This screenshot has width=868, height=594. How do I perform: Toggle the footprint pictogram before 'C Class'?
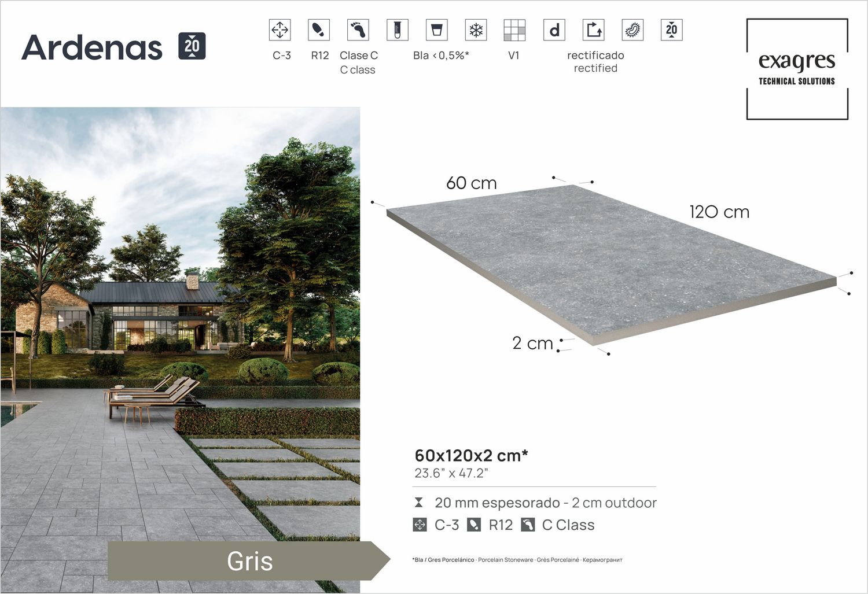click(x=527, y=525)
